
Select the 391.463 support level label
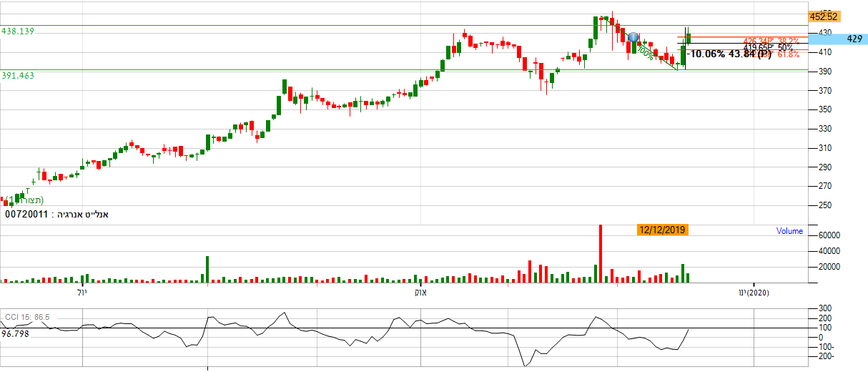pyautogui.click(x=18, y=75)
